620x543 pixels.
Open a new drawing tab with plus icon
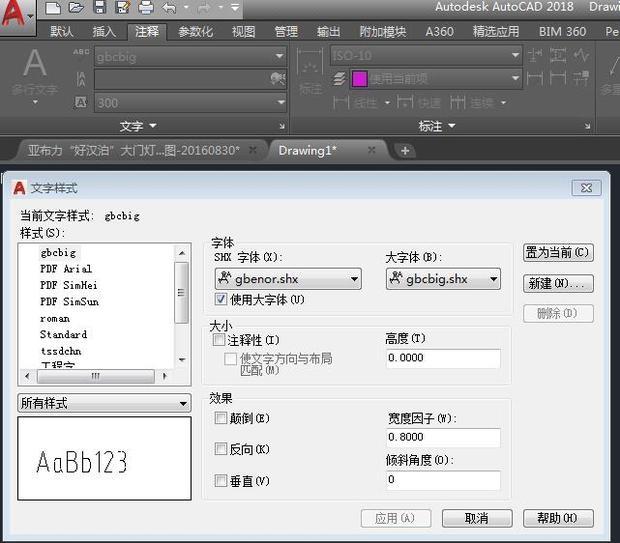(x=405, y=150)
